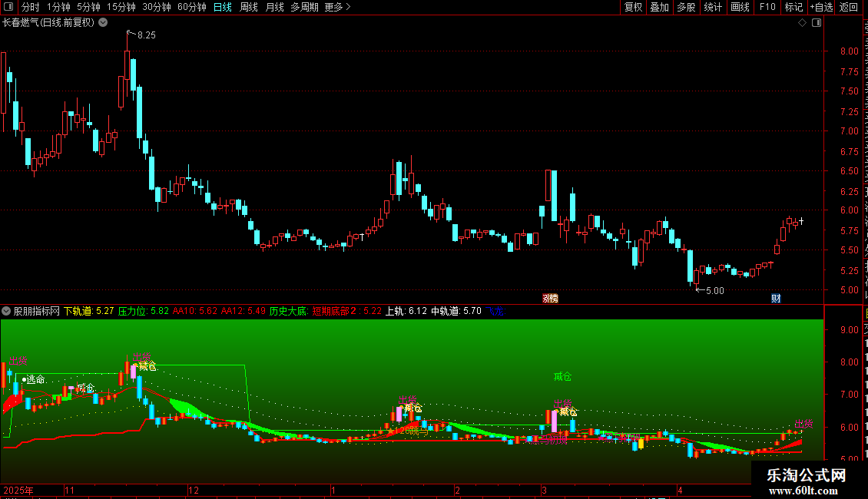Image resolution: width=868 pixels, height=499 pixels.
Task: Switch to the 分时 chart
Action: [31, 7]
